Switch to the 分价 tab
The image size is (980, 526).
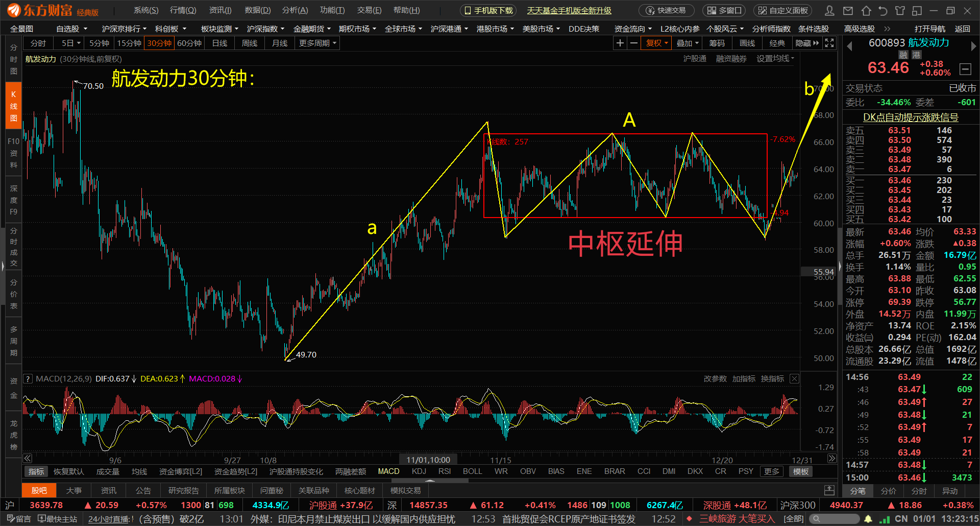888,491
